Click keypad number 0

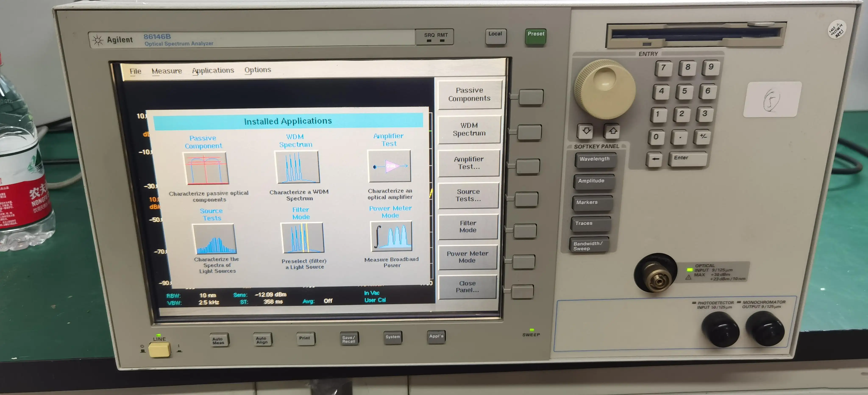coord(656,137)
